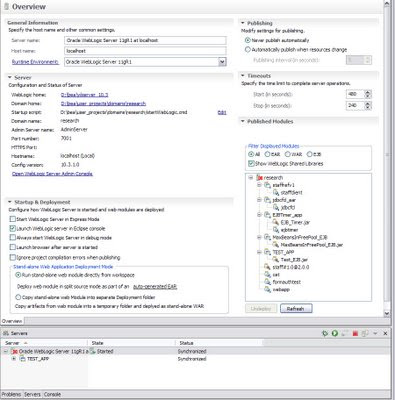Collapse the Published Modules section
The width and height of the screenshot is (395, 400).
(243, 121)
